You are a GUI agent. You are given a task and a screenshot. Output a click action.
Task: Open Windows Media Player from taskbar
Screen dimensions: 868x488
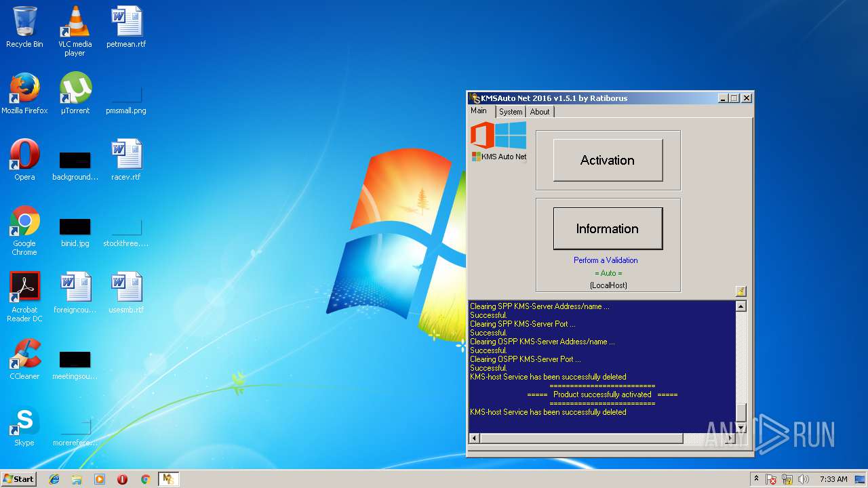[100, 479]
